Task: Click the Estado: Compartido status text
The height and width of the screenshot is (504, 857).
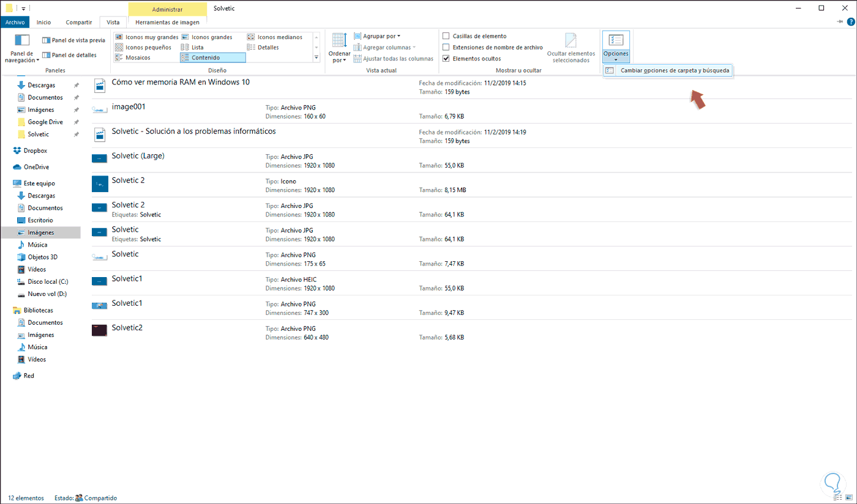Action: point(86,498)
